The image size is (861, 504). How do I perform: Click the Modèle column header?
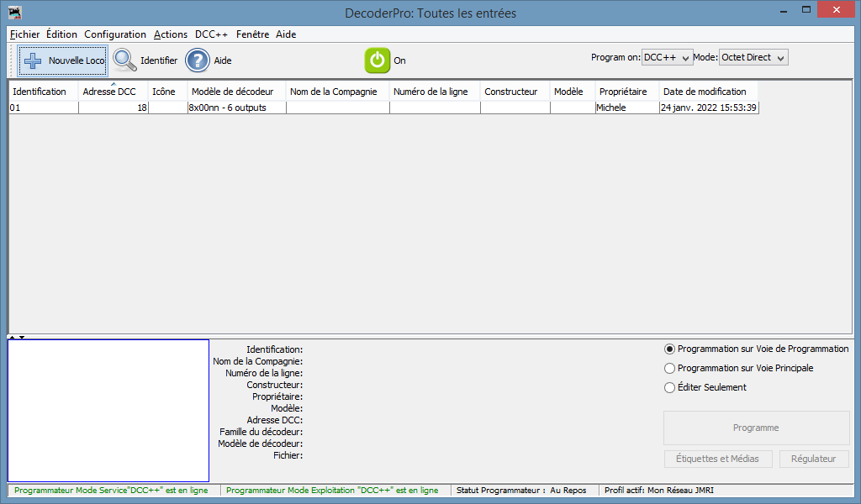click(573, 92)
